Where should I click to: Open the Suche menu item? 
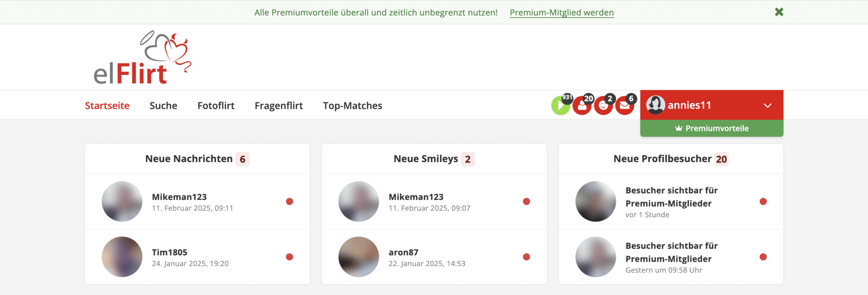pos(163,105)
